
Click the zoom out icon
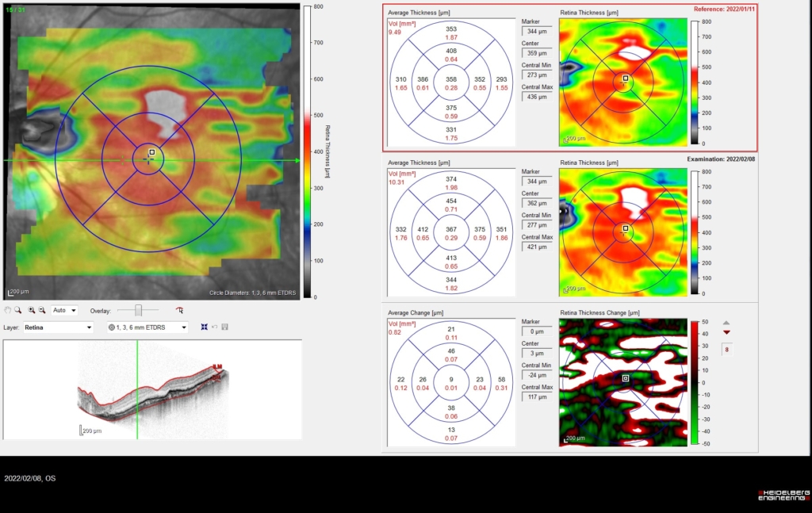pos(41,311)
